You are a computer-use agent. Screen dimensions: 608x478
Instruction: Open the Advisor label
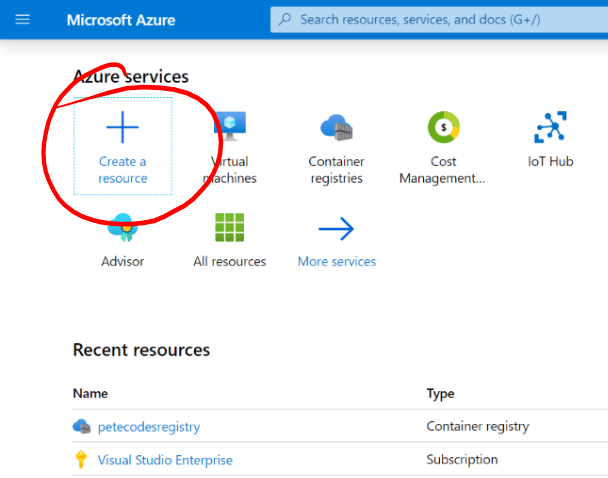click(123, 261)
